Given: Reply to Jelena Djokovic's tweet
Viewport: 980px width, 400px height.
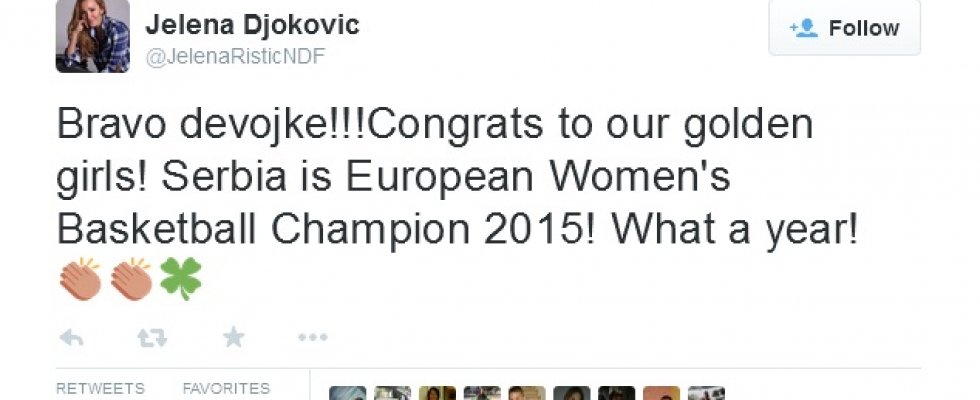Looking at the screenshot, I should [x=71, y=338].
